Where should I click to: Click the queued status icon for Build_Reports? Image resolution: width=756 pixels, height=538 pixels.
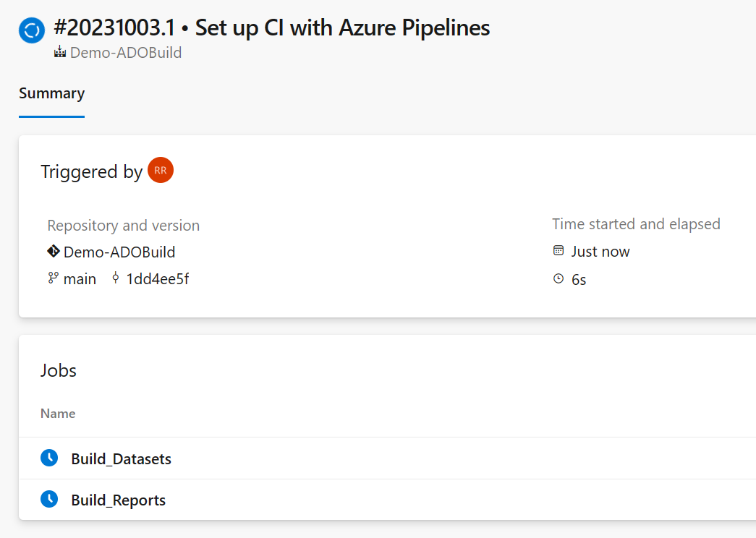48,498
